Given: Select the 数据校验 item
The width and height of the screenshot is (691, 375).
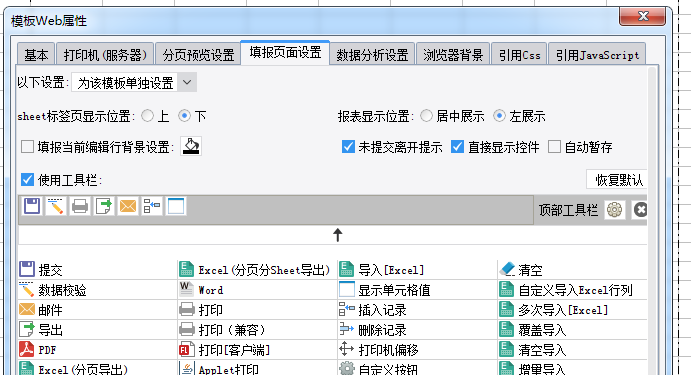Looking at the screenshot, I should tap(53, 290).
